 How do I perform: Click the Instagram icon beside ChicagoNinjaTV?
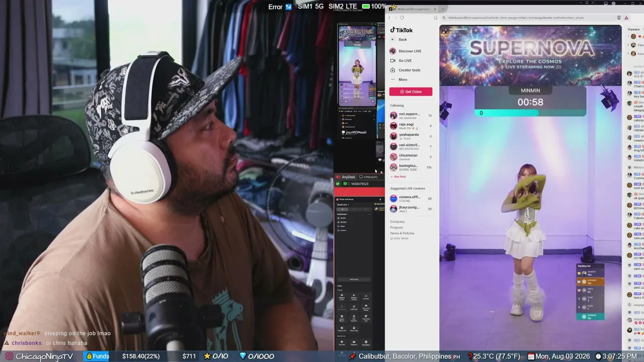pyautogui.click(x=9, y=356)
